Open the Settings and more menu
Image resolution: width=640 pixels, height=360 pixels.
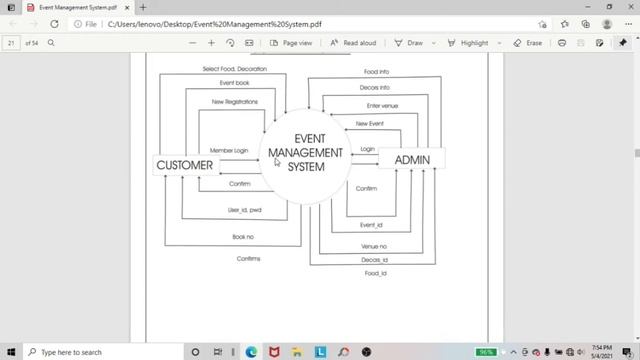click(628, 24)
